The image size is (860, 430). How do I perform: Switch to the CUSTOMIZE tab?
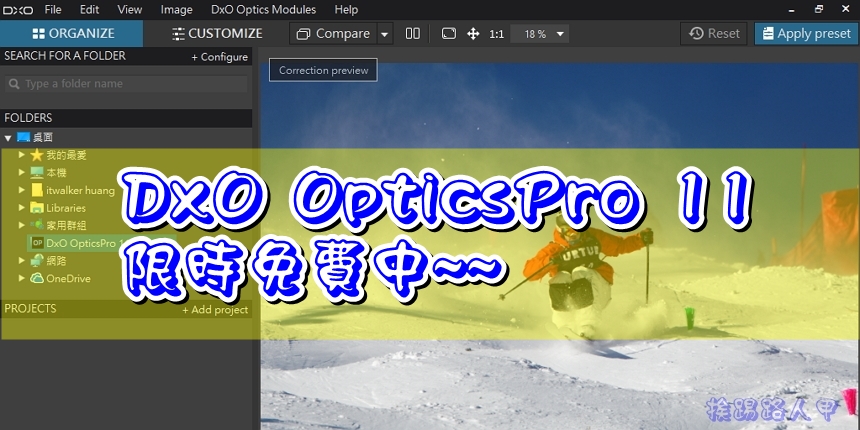[217, 33]
